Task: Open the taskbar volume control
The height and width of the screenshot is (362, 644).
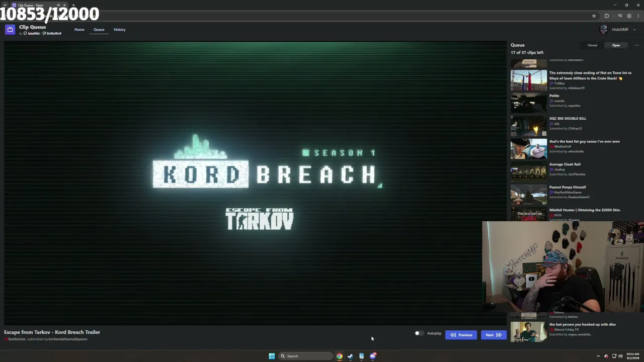Action: point(620,356)
